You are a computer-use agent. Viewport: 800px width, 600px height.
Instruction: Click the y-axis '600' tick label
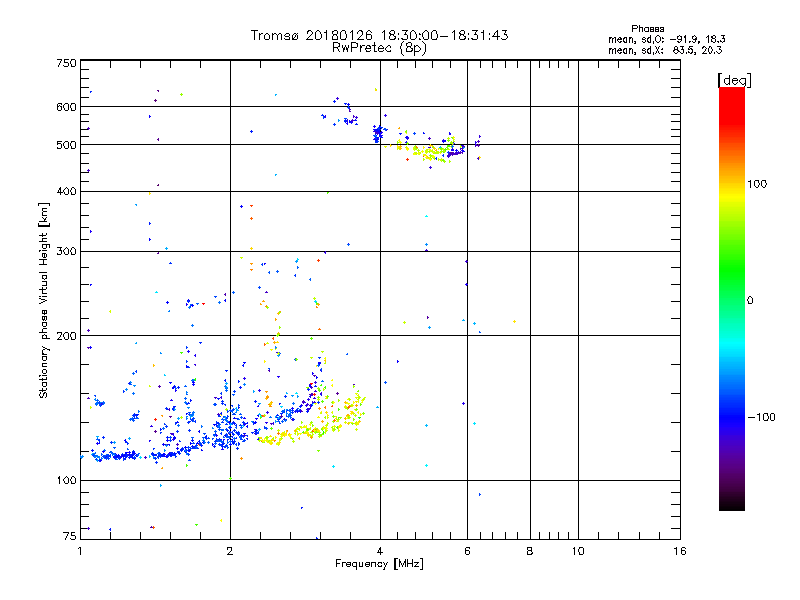tap(66, 107)
